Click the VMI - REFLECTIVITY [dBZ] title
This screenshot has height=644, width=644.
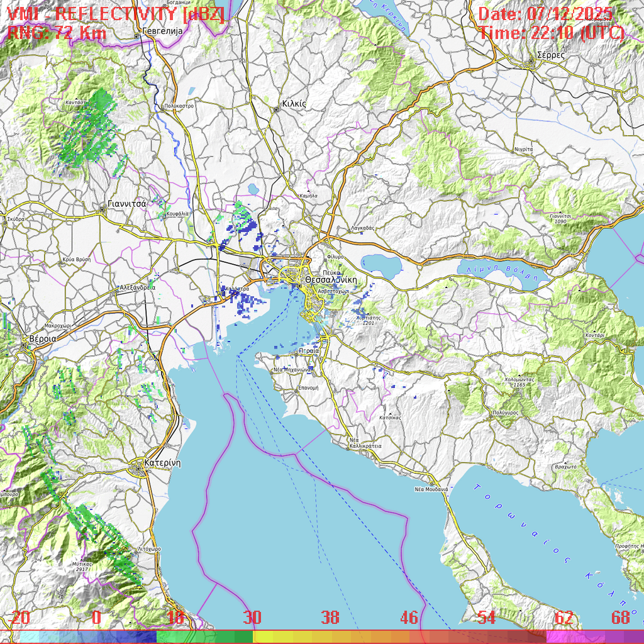tap(116, 15)
